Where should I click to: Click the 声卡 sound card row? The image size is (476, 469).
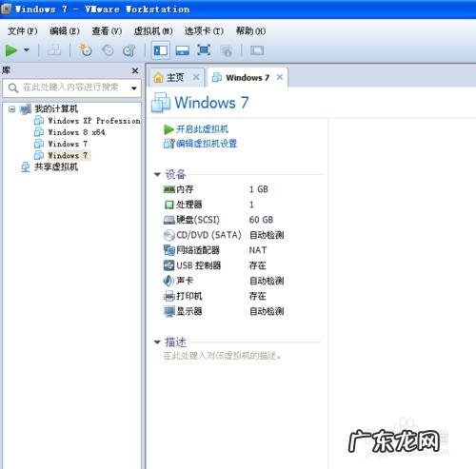(224, 281)
